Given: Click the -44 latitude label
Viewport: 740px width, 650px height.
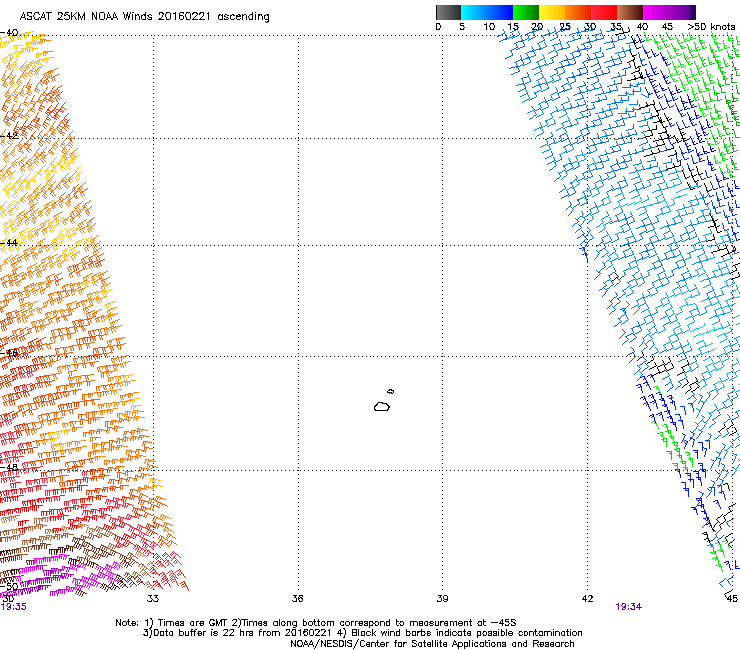Looking at the screenshot, I should pos(9,243).
